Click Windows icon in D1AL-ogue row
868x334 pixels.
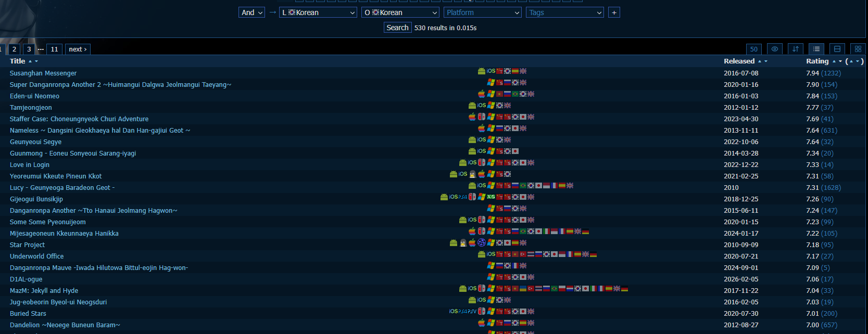tap(491, 277)
